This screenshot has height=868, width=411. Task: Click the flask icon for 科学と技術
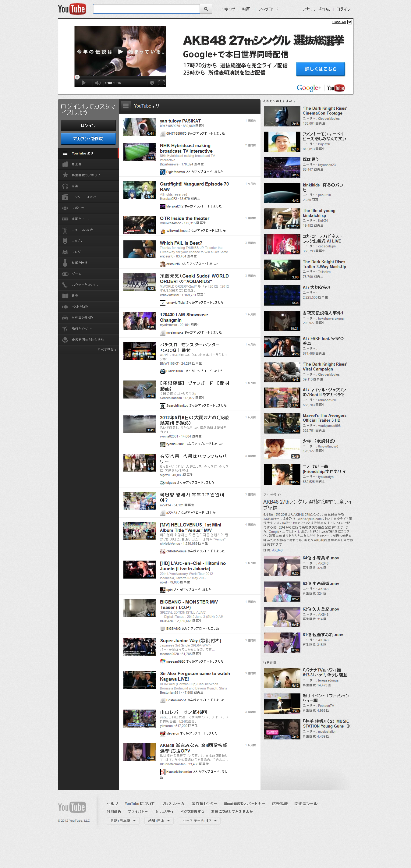tap(65, 263)
